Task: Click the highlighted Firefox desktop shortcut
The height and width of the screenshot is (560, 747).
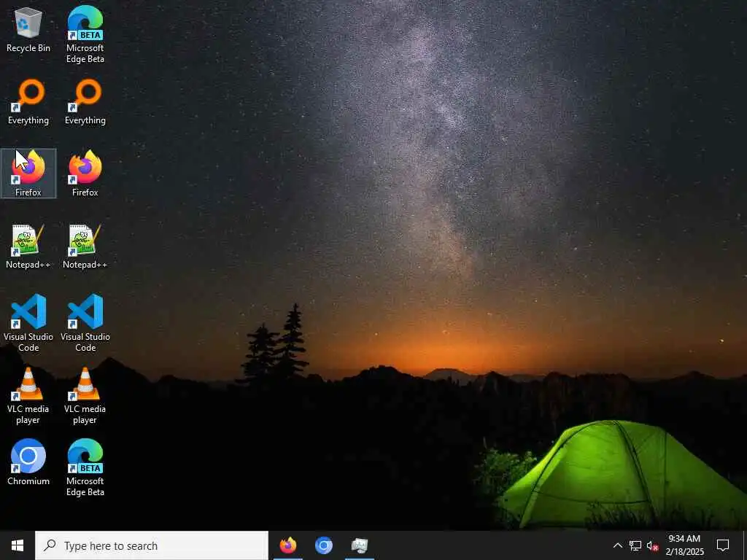Action: [28, 174]
